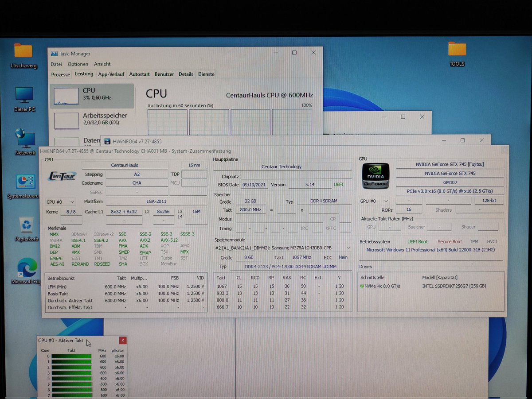This screenshot has height=399, width=532.
Task: Click the RDSEED feature label
Action: click(102, 264)
